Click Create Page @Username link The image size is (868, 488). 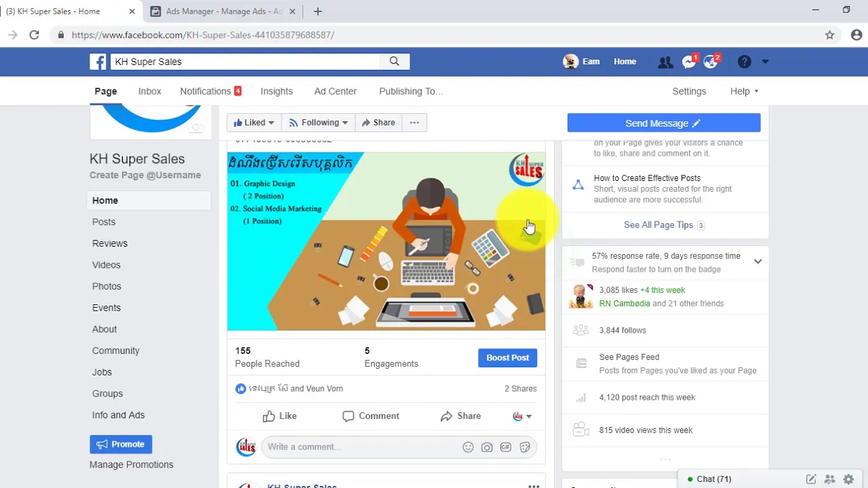pyautogui.click(x=145, y=175)
